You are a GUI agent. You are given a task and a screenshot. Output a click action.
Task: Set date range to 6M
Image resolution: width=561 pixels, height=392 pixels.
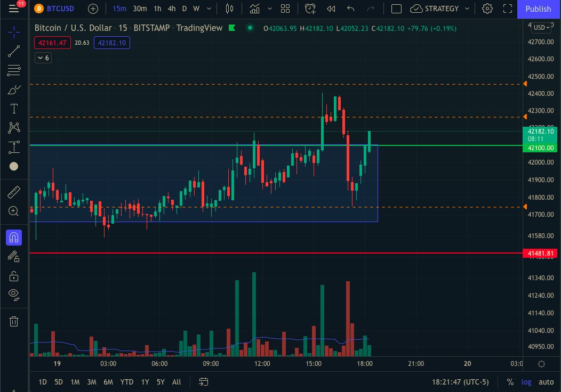108,382
